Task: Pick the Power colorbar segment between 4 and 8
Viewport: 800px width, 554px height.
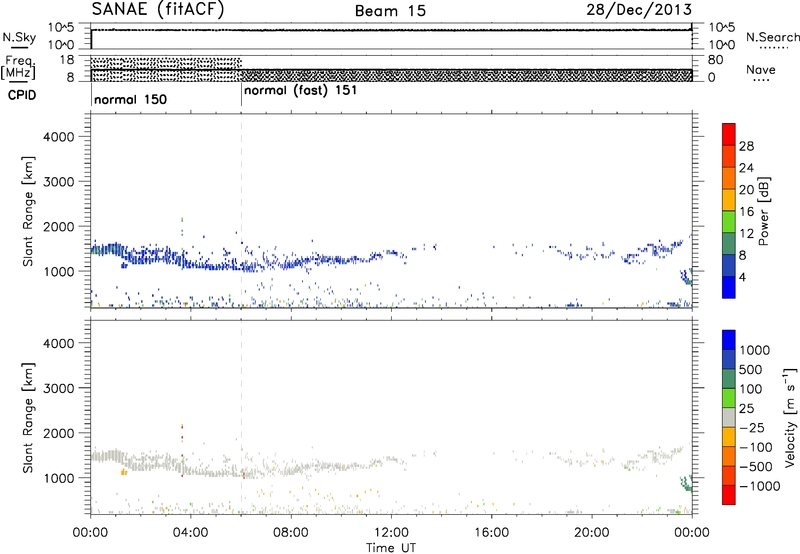Action: coord(729,265)
